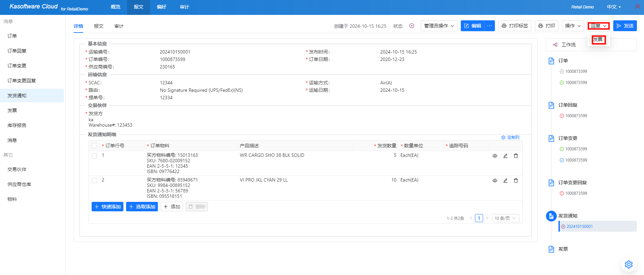The height and width of the screenshot is (275, 644).
Task: Click the 定制列 column settings icon
Action: [503, 137]
